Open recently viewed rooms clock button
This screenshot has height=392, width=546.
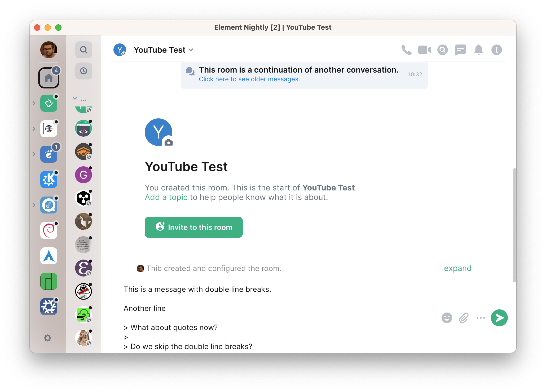coord(83,71)
